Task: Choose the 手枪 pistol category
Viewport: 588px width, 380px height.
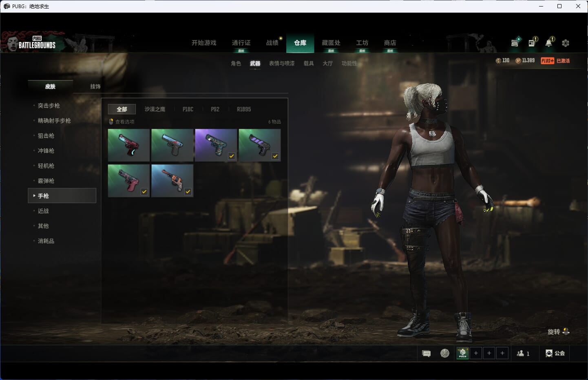Action: pyautogui.click(x=62, y=196)
